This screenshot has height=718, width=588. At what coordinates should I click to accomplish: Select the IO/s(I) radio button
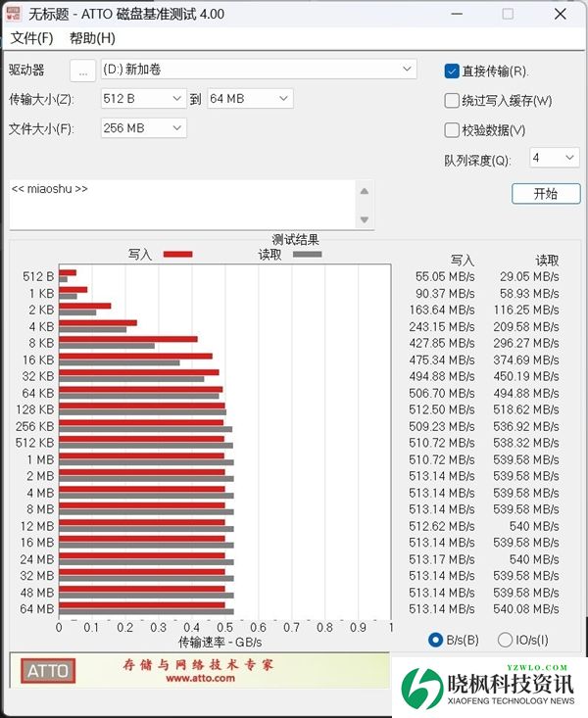coord(505,640)
